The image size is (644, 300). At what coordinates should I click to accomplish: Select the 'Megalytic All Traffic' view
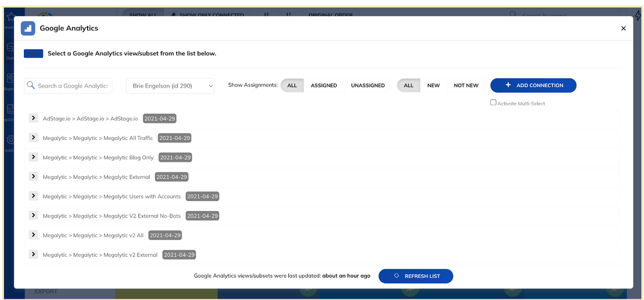pos(98,138)
